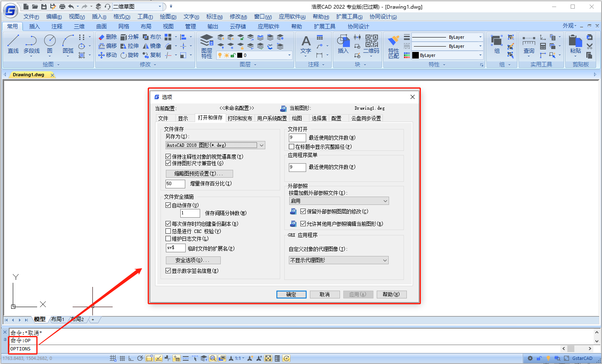Expand the 绘图 ribbon panel
The height and width of the screenshot is (364, 602).
click(x=51, y=64)
